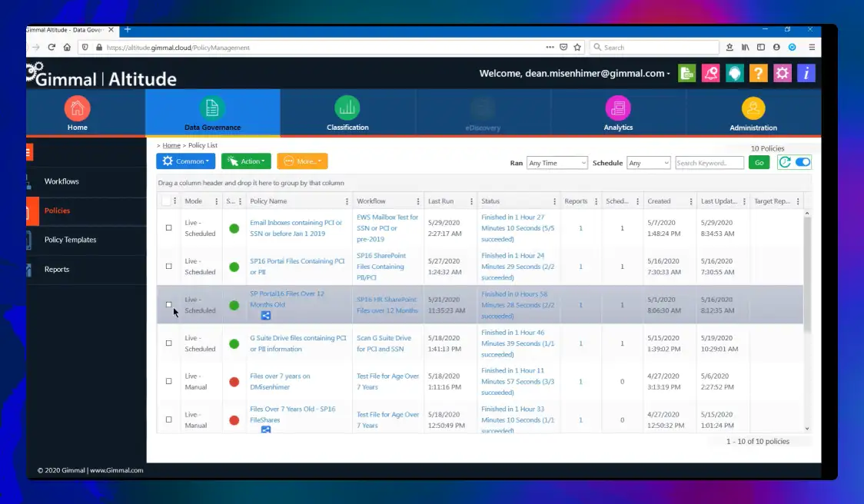This screenshot has width=864, height=504.
Task: Open help with the orange question mark icon
Action: click(758, 73)
